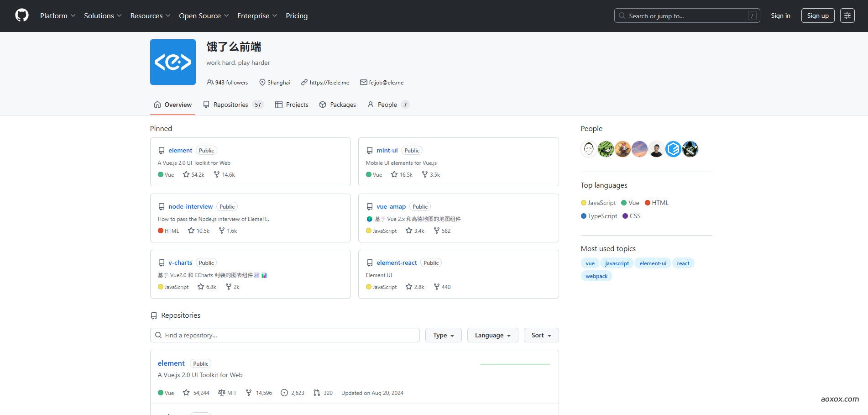Viewport: 868px width, 415px height.
Task: Visit the https://fe.ele.me link
Action: click(329, 83)
